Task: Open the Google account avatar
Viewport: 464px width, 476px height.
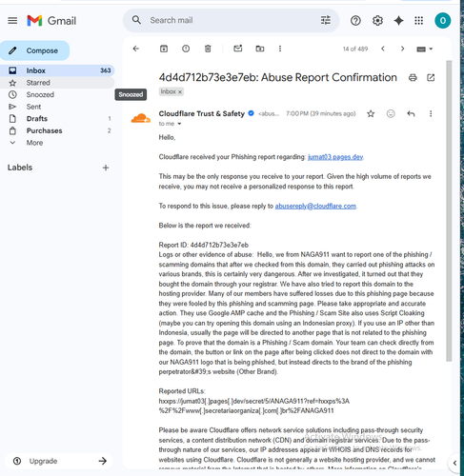Action: point(443,21)
